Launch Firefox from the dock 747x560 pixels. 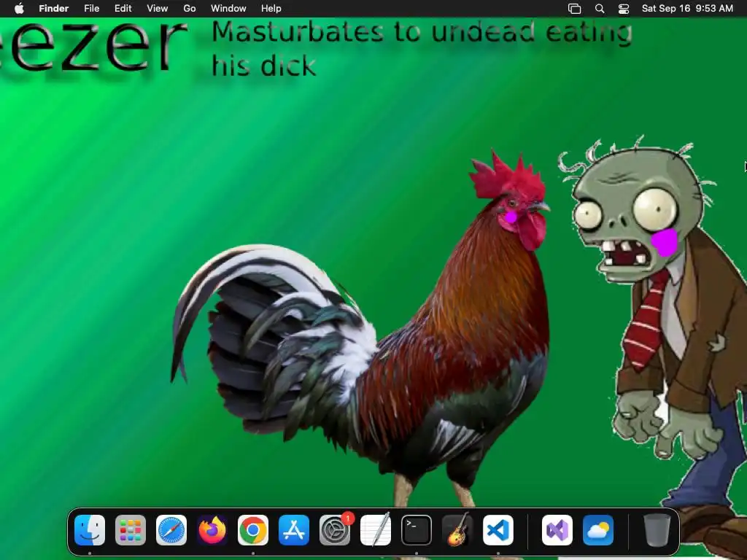point(212,530)
